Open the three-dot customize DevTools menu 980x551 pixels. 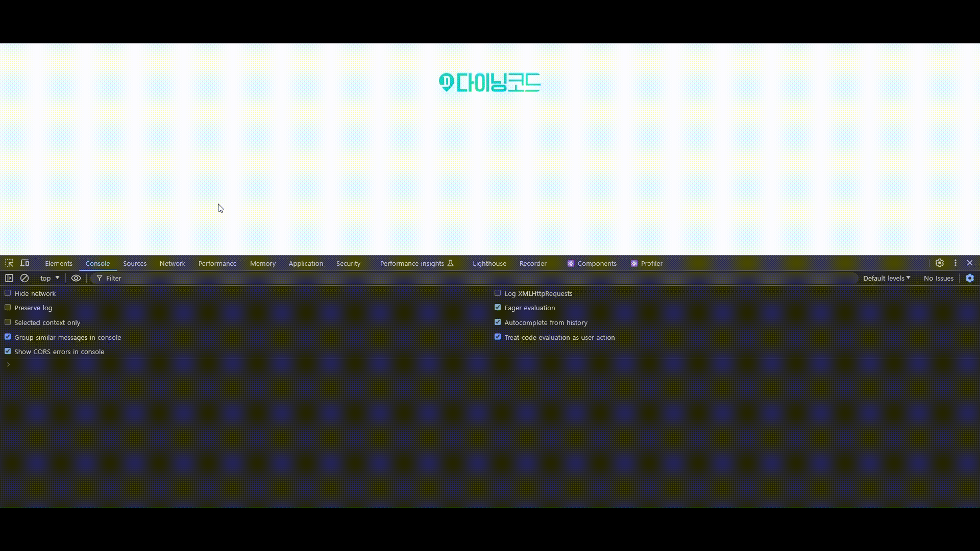pyautogui.click(x=955, y=263)
